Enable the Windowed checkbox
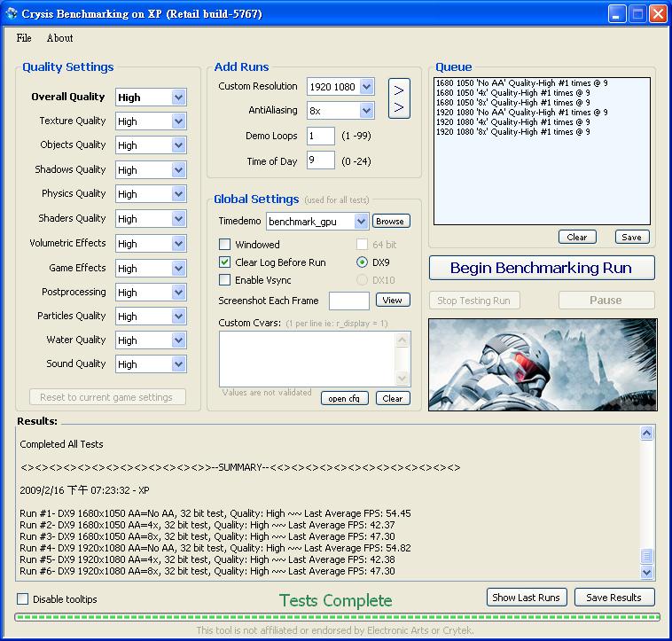The width and height of the screenshot is (672, 641). pos(225,245)
